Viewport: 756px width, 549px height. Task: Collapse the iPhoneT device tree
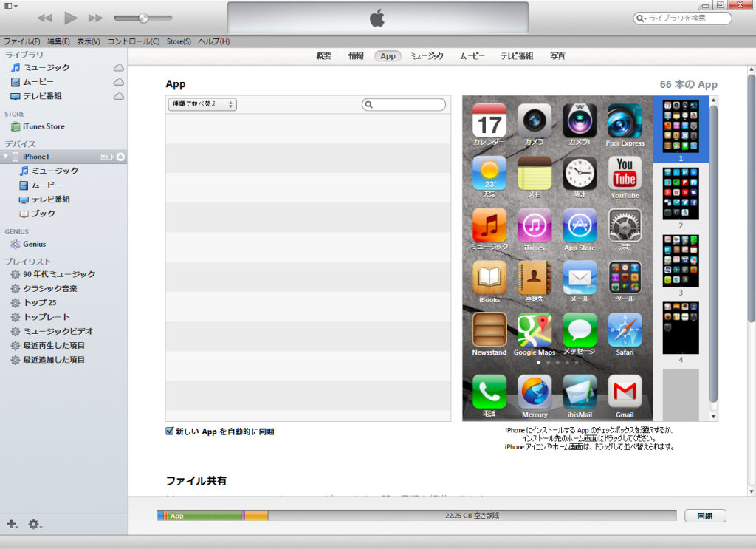point(6,157)
